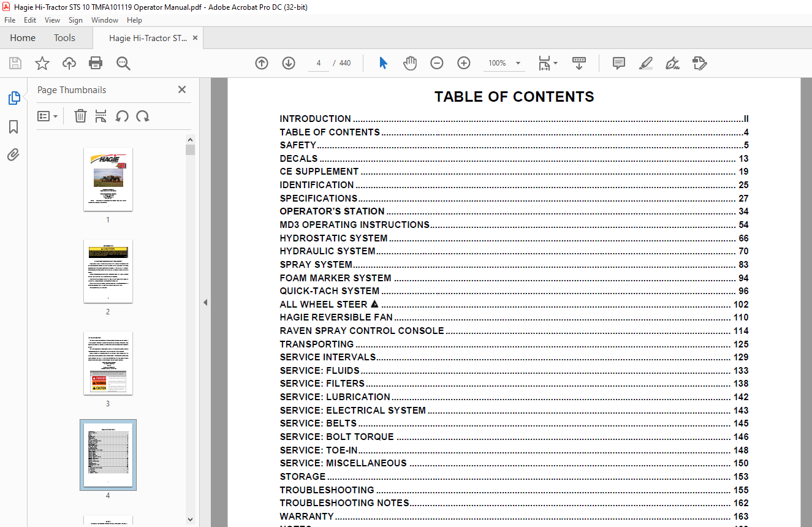The height and width of the screenshot is (527, 812).
Task: Open the Sign document pen tool
Action: coord(672,63)
